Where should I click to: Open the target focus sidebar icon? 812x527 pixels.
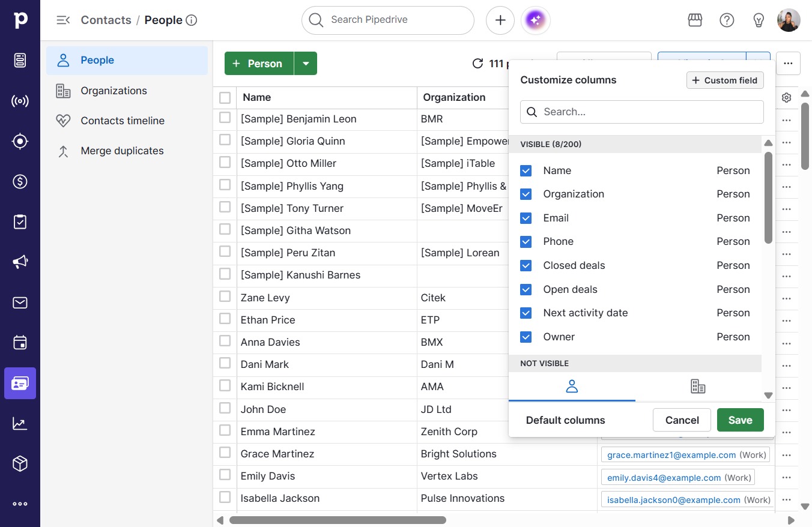coord(20,141)
